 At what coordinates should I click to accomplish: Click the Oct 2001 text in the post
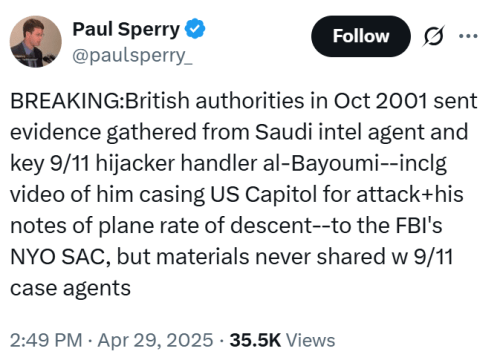click(380, 101)
